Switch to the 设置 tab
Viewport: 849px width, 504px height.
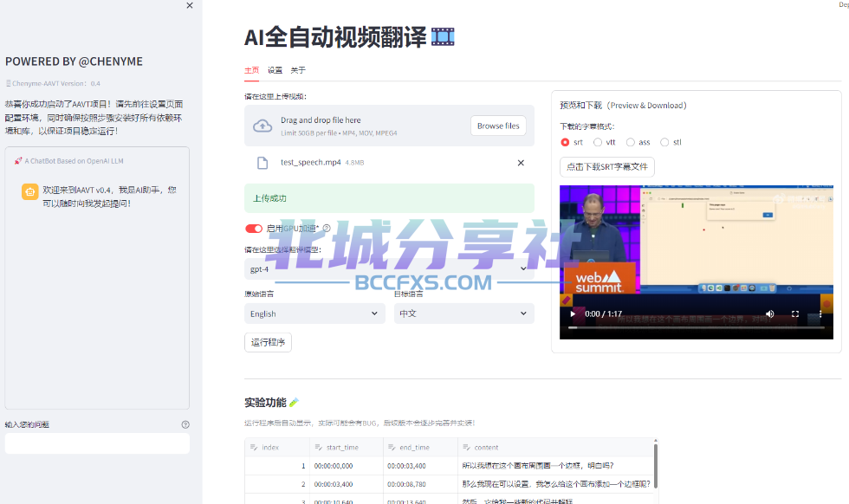click(x=275, y=70)
